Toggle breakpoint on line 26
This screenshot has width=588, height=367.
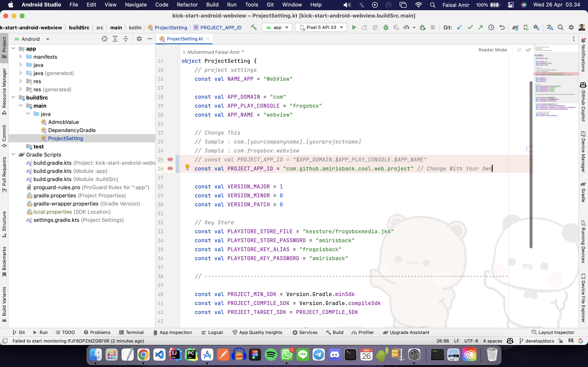(x=170, y=168)
